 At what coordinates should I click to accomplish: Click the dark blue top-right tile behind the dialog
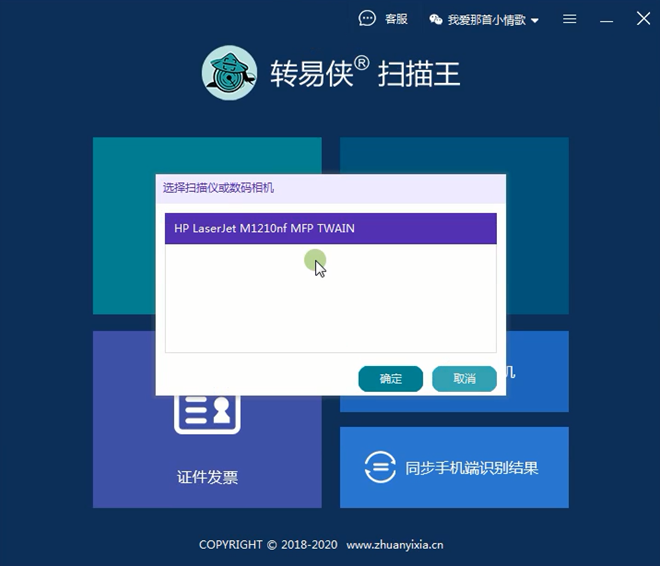[x=538, y=226]
